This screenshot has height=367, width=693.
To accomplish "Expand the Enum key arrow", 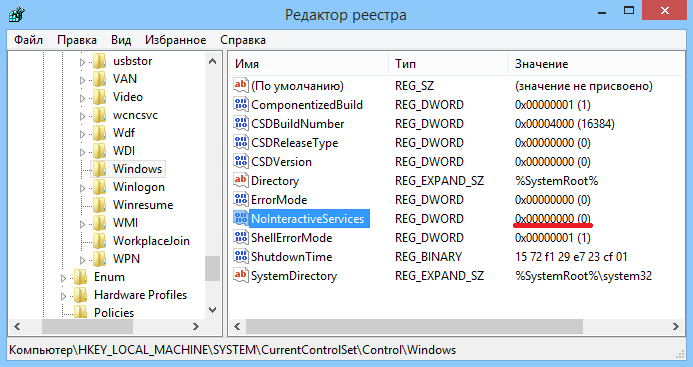I will pos(63,278).
